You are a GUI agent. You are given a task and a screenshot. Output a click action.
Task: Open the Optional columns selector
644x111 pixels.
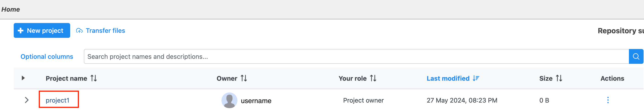(x=47, y=57)
